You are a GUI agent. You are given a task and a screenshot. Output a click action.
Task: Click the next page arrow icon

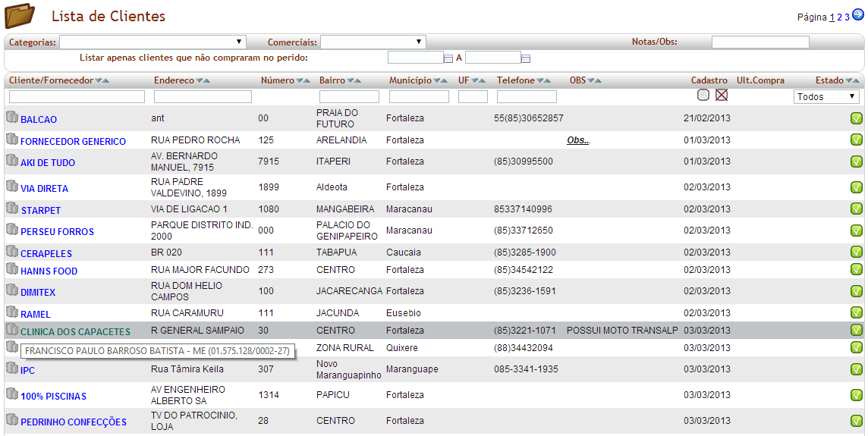click(858, 16)
